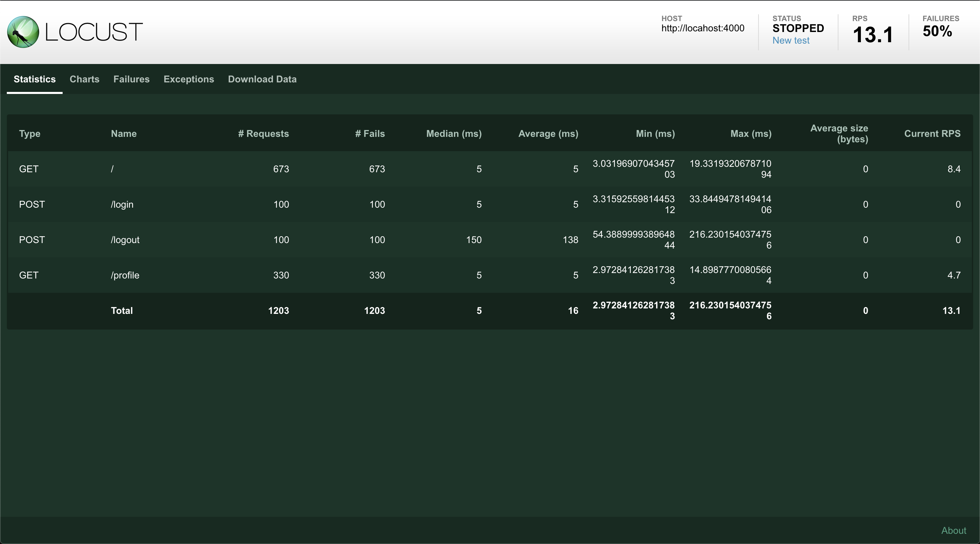Sort table by Type column header

click(30, 134)
